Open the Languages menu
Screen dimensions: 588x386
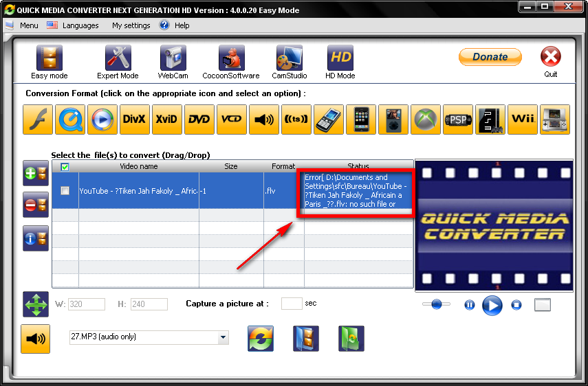pos(80,25)
